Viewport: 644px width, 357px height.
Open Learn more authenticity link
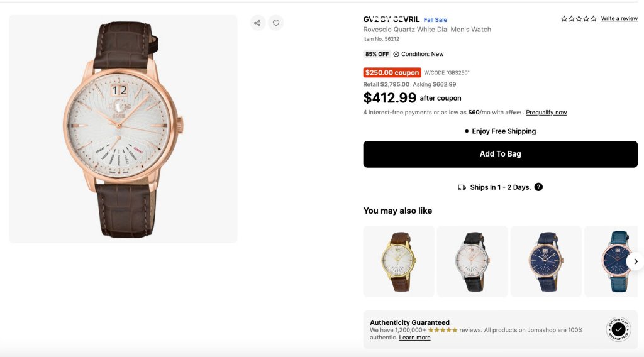(x=414, y=338)
